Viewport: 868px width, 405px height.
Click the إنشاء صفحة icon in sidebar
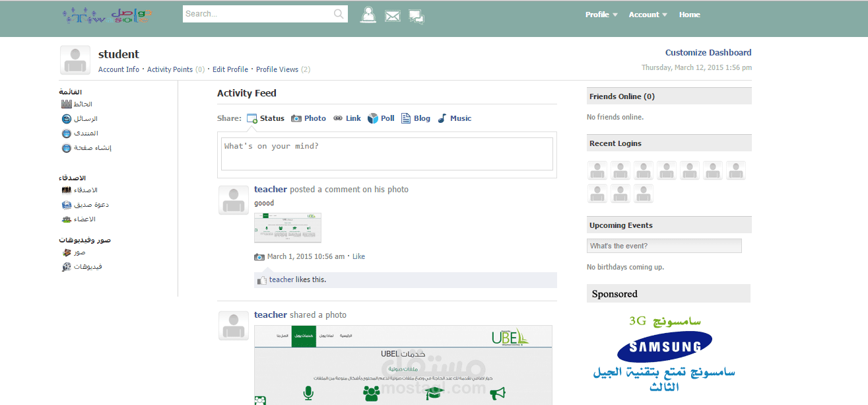pos(66,148)
